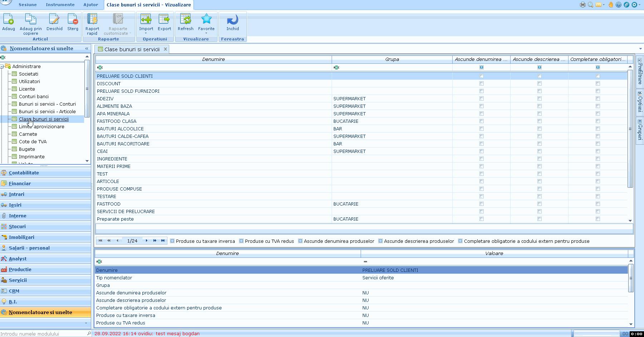Toggle Ascunde descrierea produselor checkbox
This screenshot has height=337, width=644.
tap(381, 241)
